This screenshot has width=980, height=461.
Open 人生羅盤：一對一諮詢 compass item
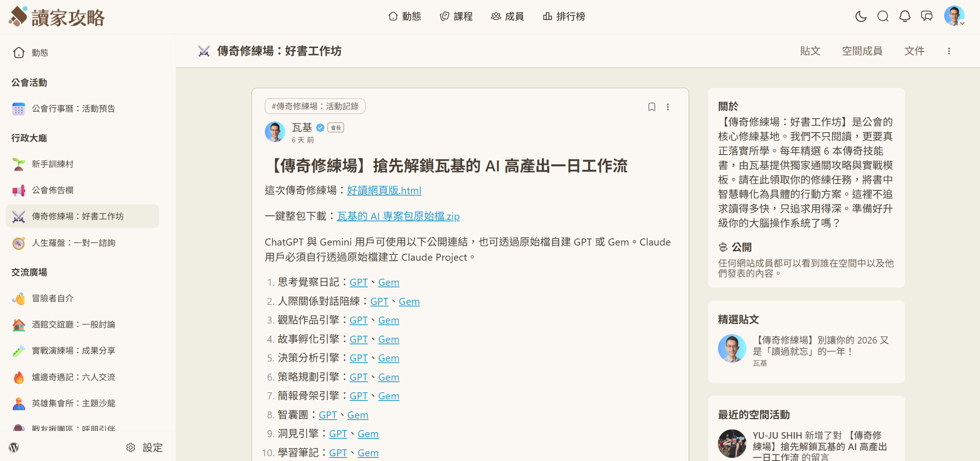[83, 243]
